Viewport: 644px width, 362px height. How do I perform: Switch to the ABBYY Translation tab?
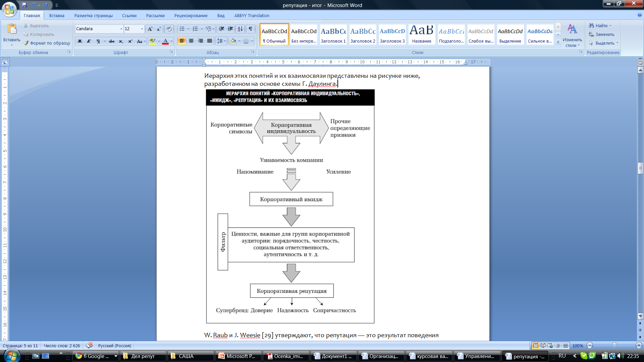click(x=252, y=15)
